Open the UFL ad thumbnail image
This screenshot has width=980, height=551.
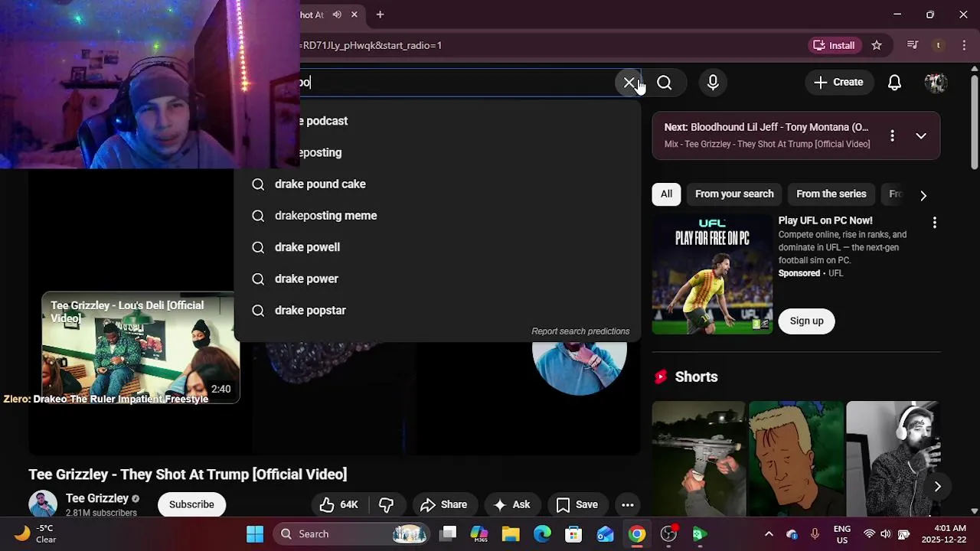[x=712, y=273]
